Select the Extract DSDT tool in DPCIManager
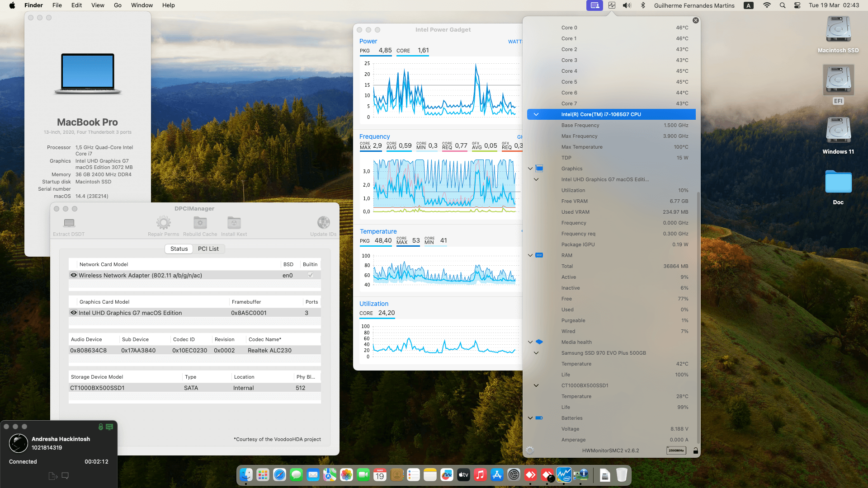868x488 pixels. 69,225
